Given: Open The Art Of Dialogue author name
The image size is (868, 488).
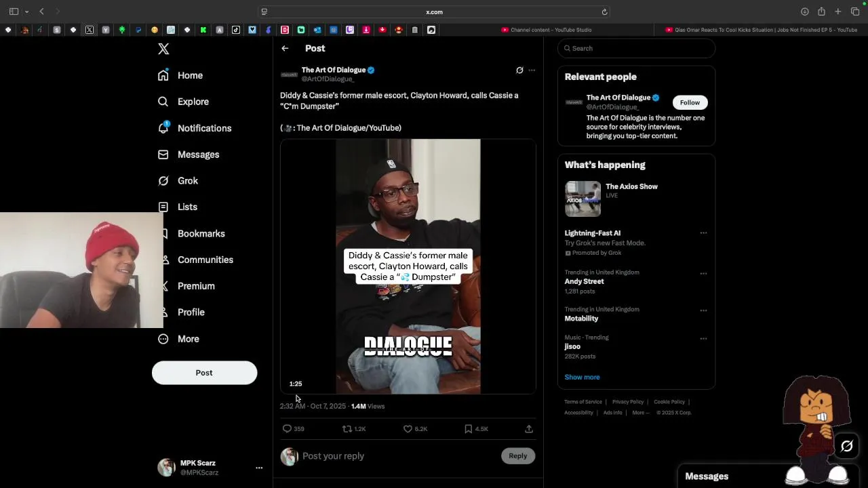Looking at the screenshot, I should tap(334, 70).
